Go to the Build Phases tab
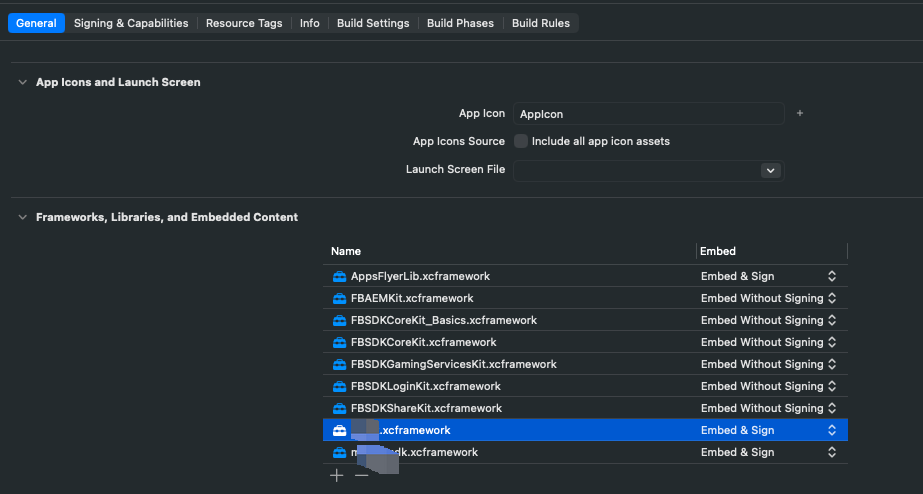This screenshot has width=923, height=494. [460, 23]
